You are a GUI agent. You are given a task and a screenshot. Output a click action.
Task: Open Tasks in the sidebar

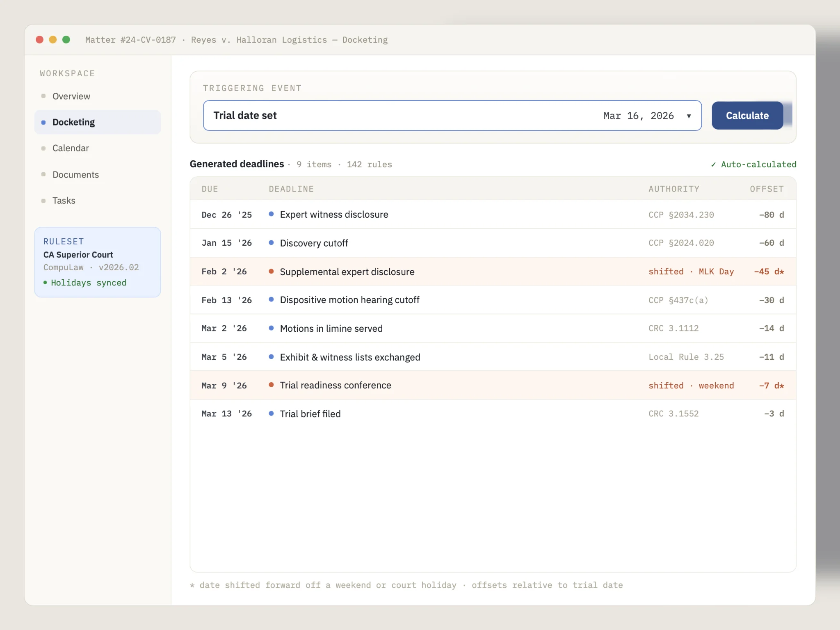pos(98,201)
